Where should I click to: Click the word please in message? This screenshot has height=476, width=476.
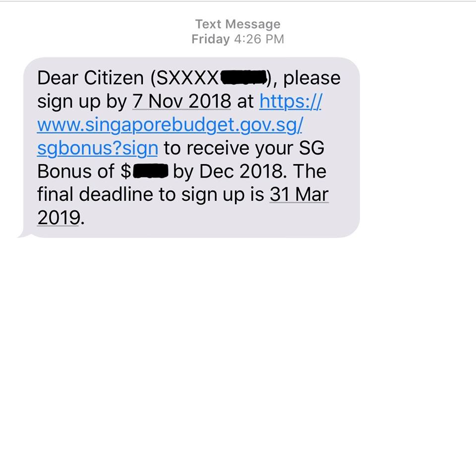click(x=312, y=78)
